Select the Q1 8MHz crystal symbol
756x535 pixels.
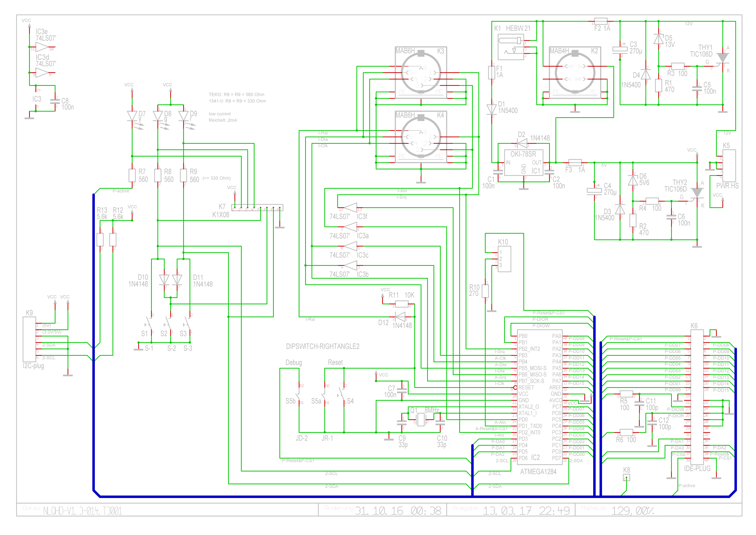(x=421, y=420)
